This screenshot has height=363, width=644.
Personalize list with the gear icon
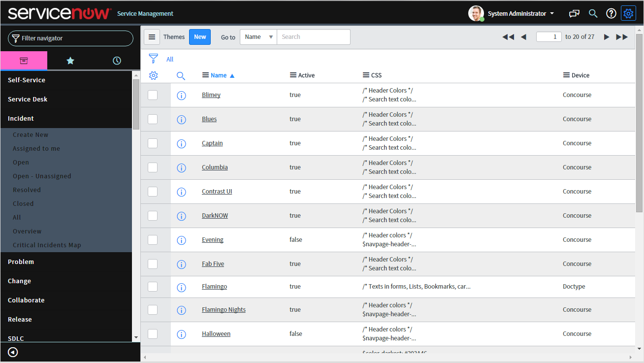click(153, 75)
